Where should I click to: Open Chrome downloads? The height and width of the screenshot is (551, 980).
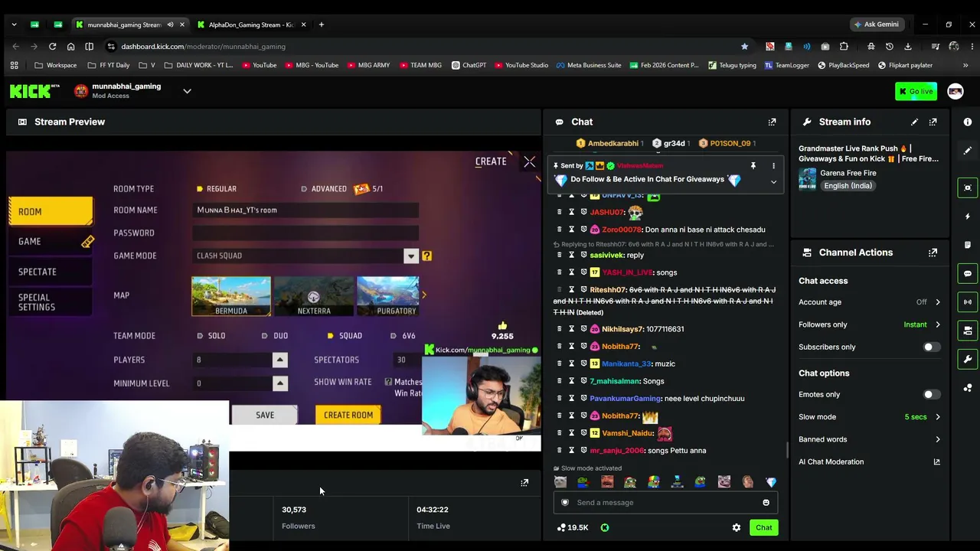click(908, 47)
